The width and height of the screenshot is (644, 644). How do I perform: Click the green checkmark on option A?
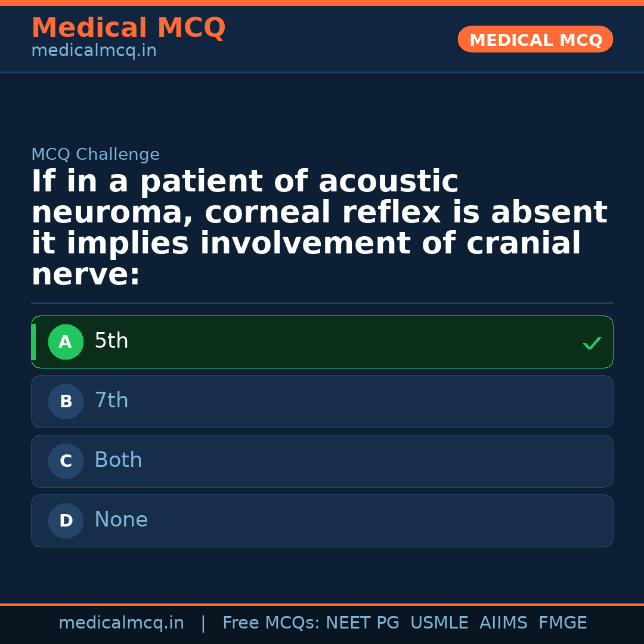[x=592, y=342]
